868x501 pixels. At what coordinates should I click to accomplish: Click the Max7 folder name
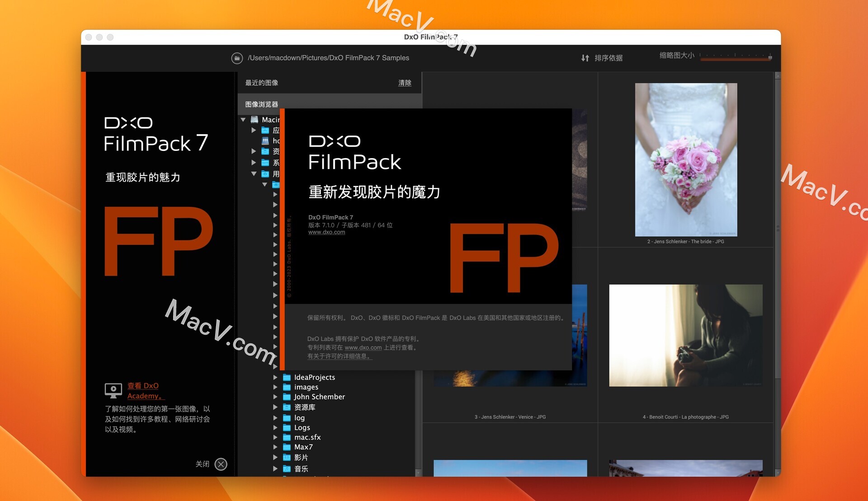[303, 447]
